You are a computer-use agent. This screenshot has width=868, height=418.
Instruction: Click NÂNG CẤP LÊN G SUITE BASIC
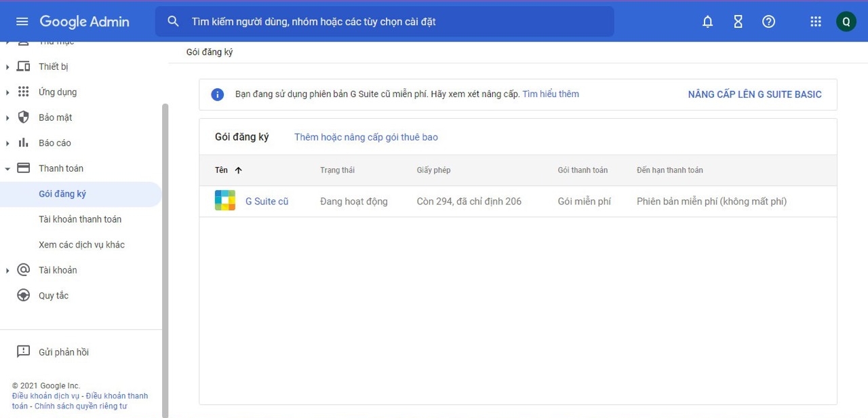click(755, 94)
